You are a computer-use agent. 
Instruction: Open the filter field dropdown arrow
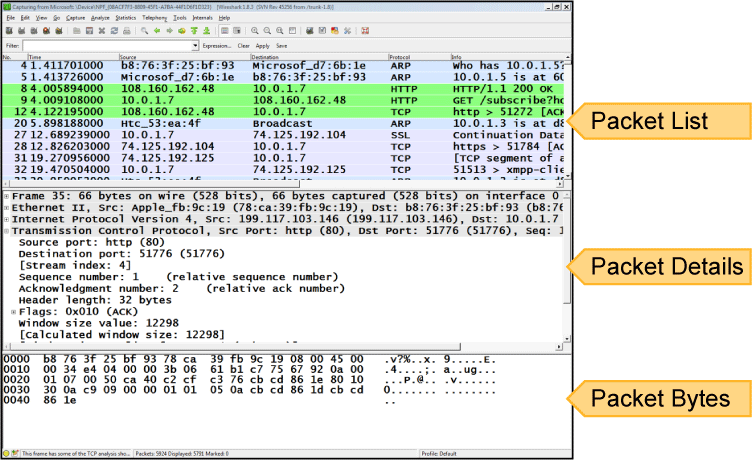point(194,46)
